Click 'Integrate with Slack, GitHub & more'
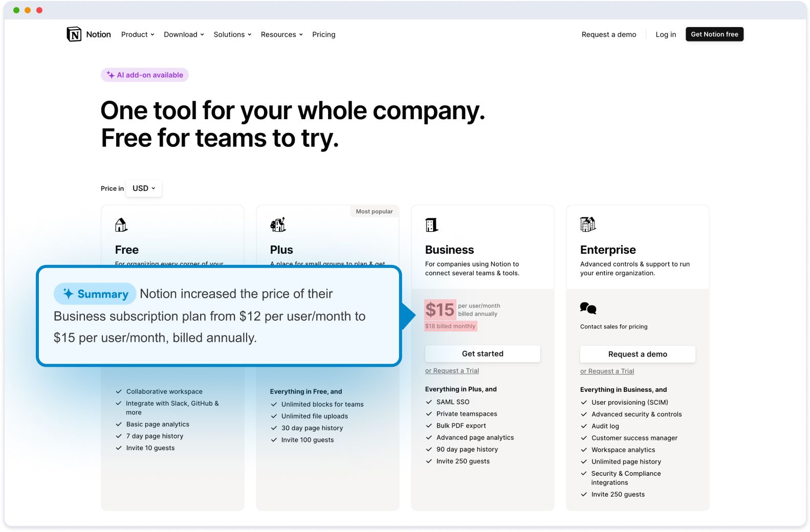This screenshot has height=532, width=810. tap(172, 408)
